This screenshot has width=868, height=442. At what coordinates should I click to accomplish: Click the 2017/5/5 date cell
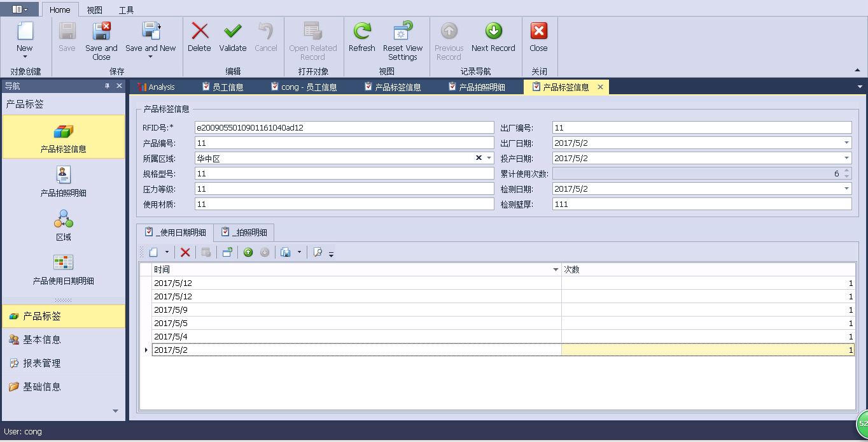tap(357, 323)
